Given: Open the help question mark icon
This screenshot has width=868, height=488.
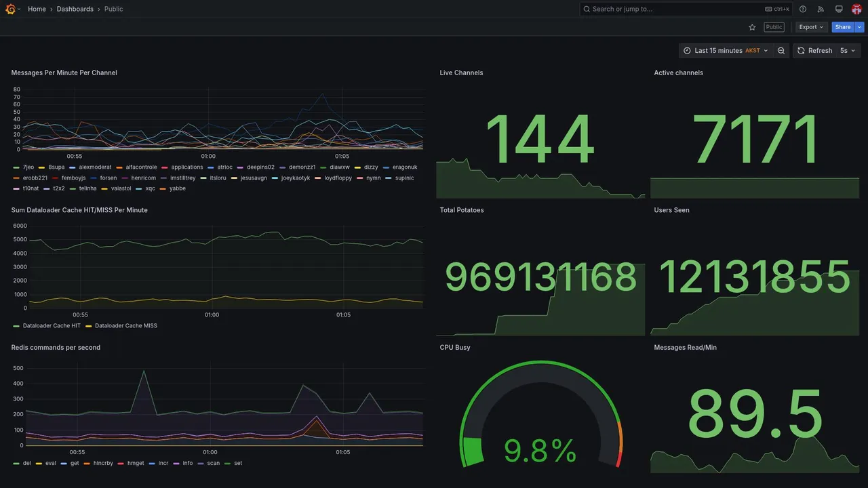Looking at the screenshot, I should point(803,9).
